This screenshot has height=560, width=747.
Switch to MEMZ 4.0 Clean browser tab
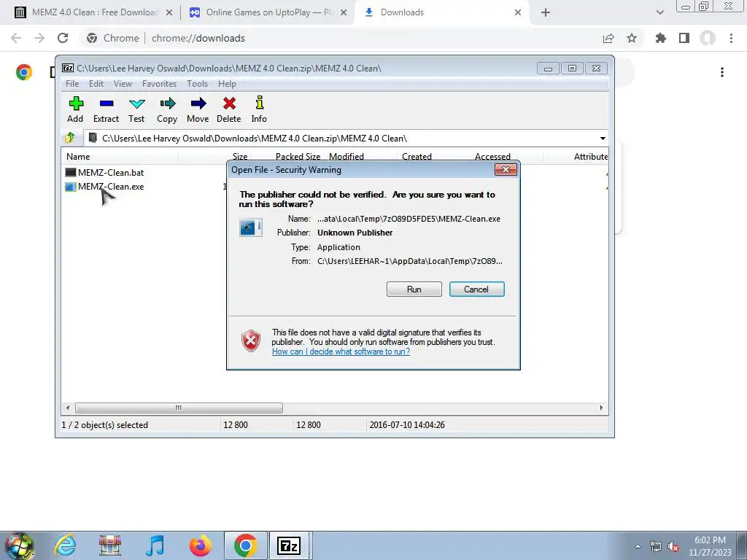pos(93,12)
